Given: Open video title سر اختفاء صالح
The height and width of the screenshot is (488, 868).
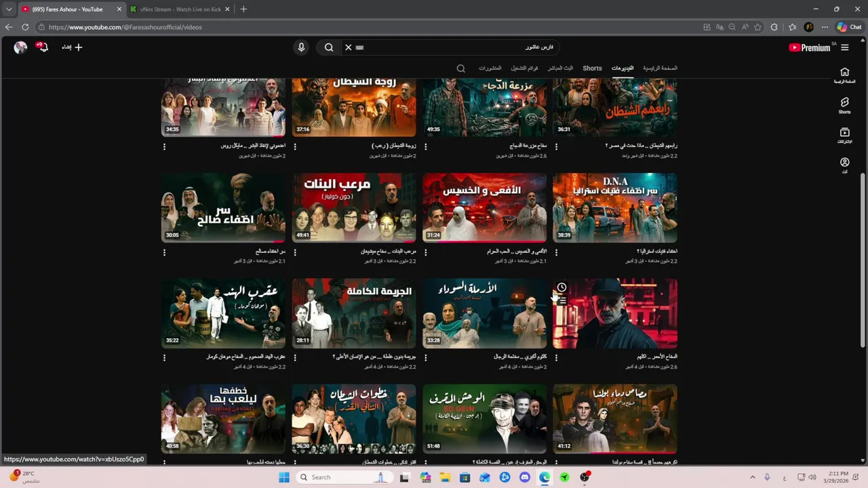Looking at the screenshot, I should click(270, 251).
